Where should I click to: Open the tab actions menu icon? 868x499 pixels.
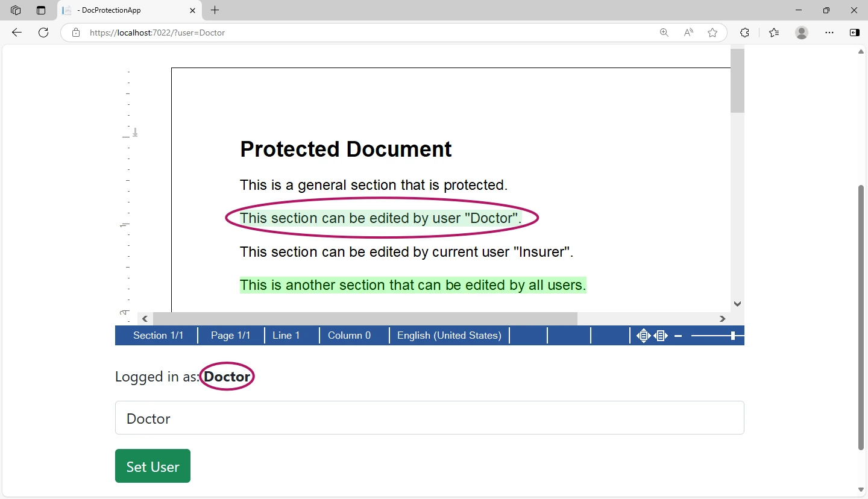coord(41,10)
